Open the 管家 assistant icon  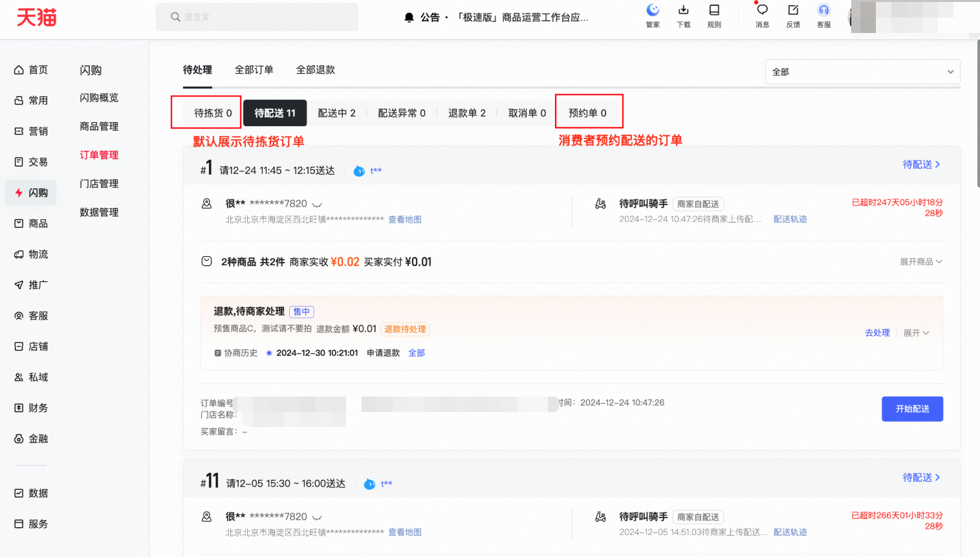coord(653,10)
